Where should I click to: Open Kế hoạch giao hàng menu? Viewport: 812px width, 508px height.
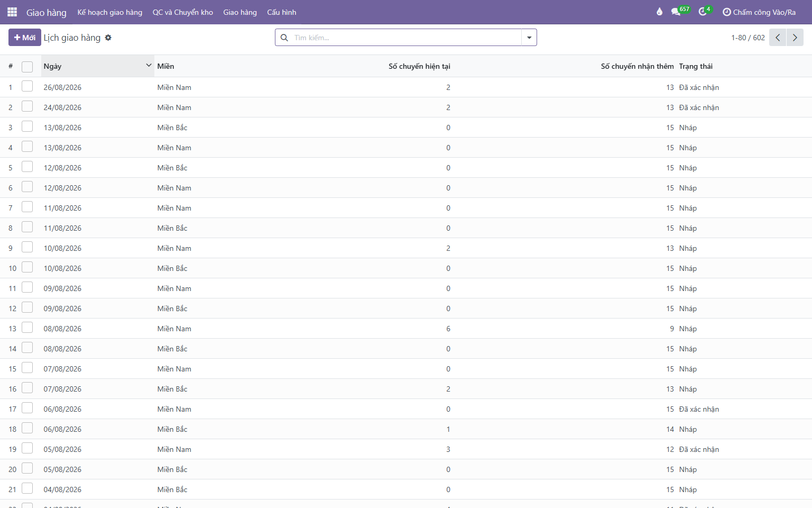(110, 12)
